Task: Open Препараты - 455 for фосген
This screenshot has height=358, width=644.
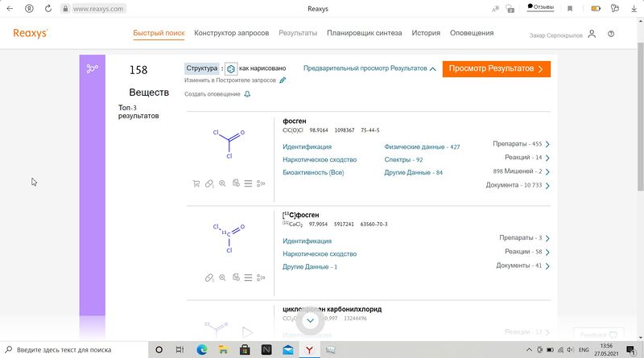Action: (521, 144)
